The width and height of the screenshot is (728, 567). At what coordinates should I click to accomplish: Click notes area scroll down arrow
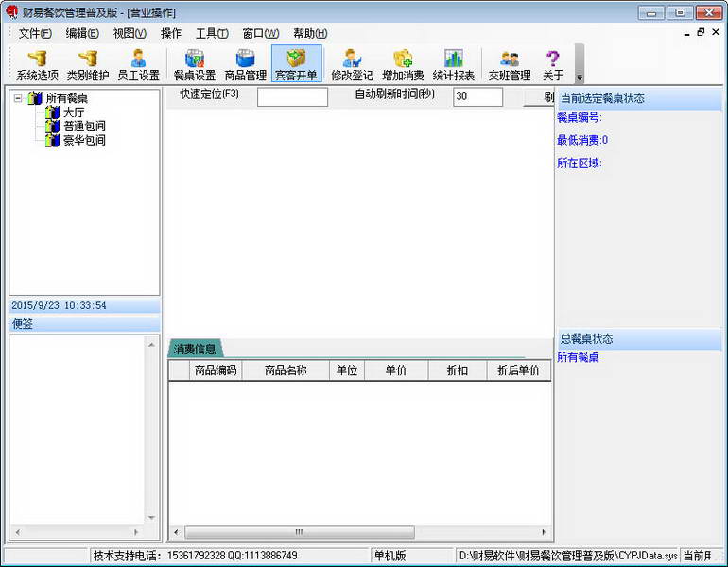pos(151,517)
